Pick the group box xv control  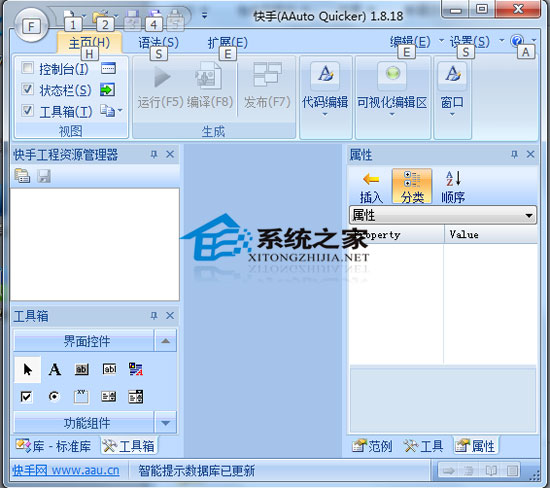pos(81,397)
